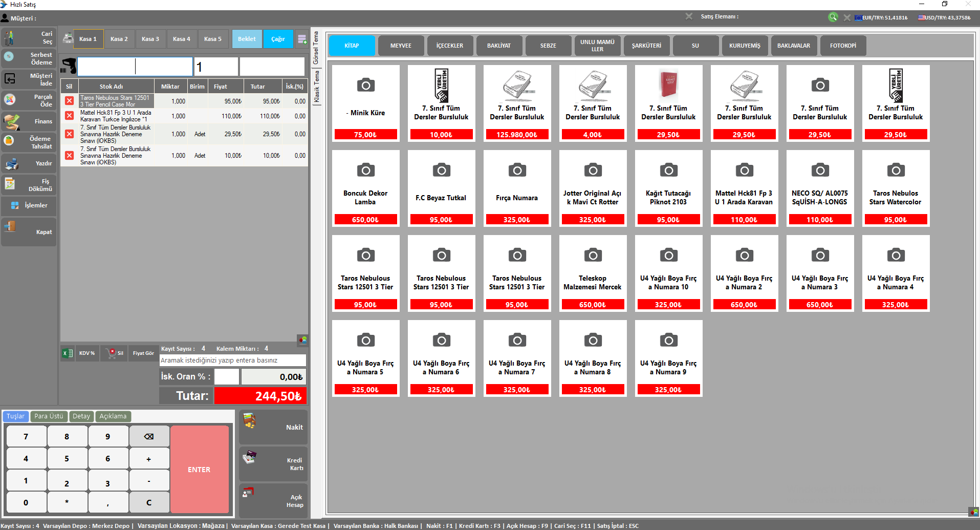The image size is (980, 530).
Task: Select the Kapat door icon
Action: pos(10,226)
